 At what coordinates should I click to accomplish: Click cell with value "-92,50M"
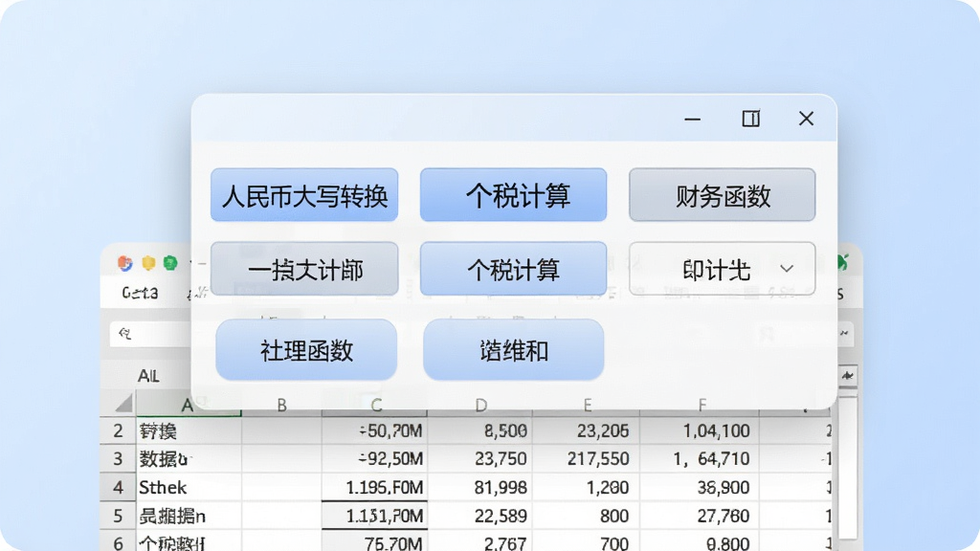[x=374, y=458]
